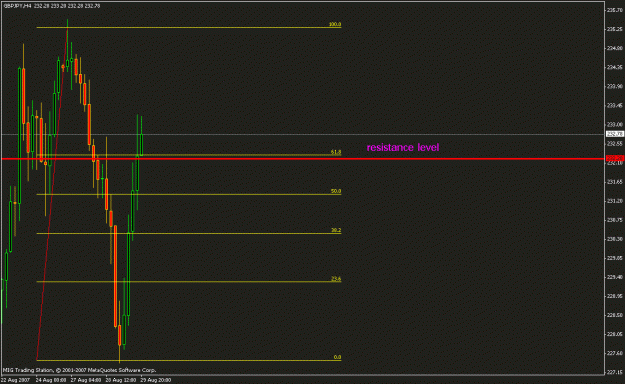Image resolution: width=625 pixels, height=384 pixels.
Task: Click the 227.15 price axis label
Action: (614, 372)
